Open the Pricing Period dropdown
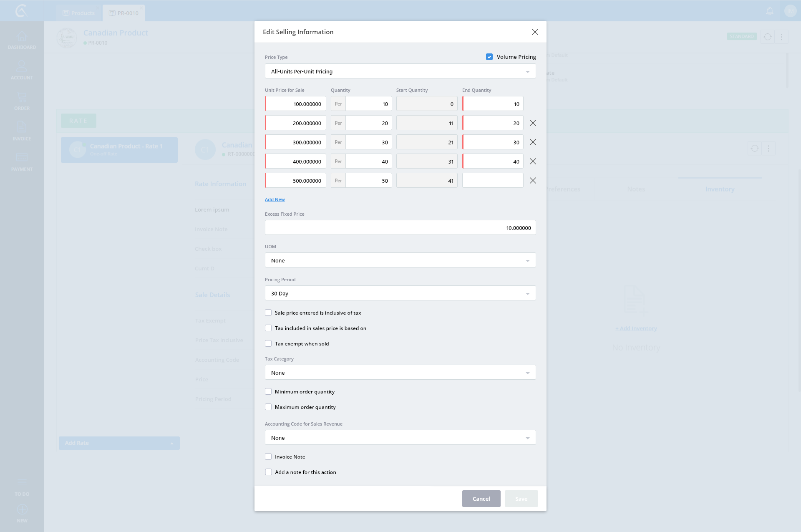Image resolution: width=801 pixels, height=532 pixels. coord(400,293)
